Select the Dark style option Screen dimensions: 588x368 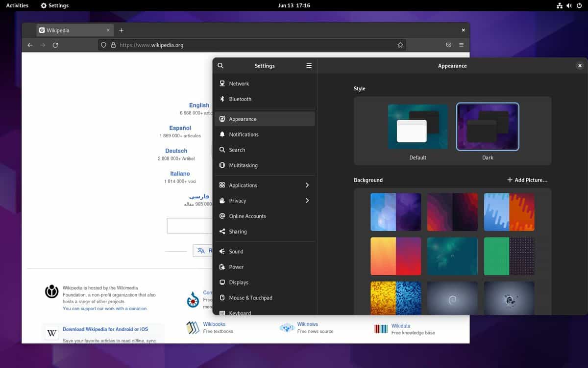coord(487,127)
